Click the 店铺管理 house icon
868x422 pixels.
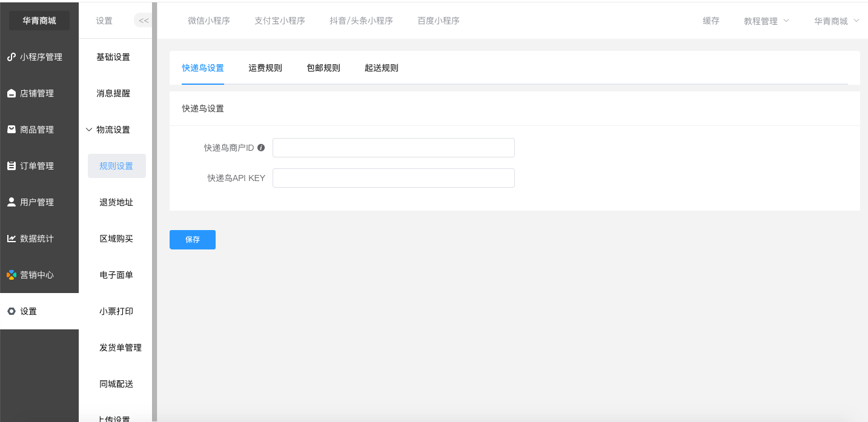pyautogui.click(x=12, y=93)
